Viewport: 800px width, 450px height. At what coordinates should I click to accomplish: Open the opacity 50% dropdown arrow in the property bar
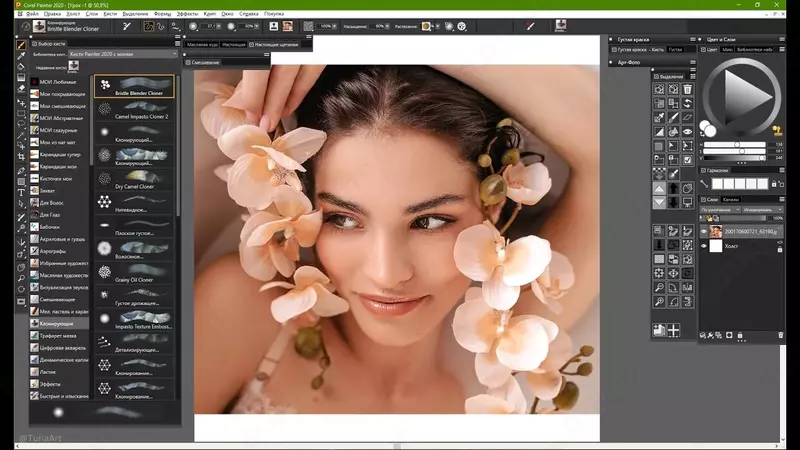click(256, 26)
